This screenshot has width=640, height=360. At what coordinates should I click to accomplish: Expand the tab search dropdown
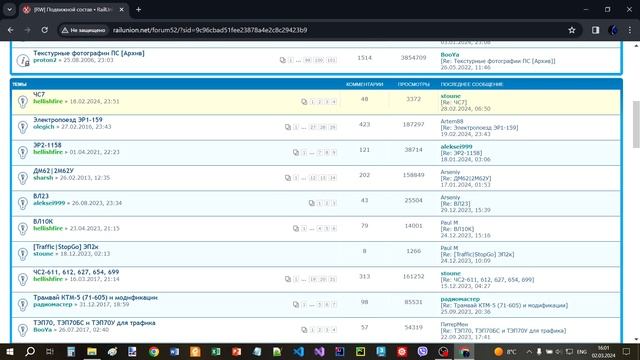pos(9,9)
